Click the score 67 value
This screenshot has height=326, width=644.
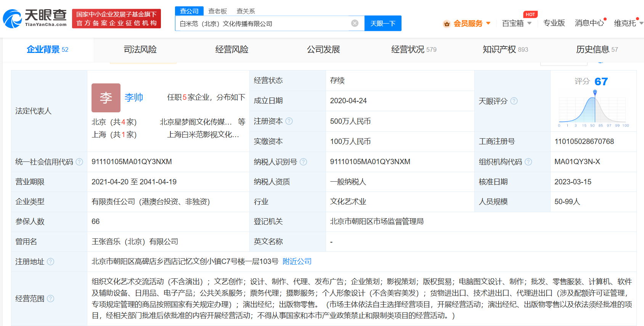click(601, 81)
